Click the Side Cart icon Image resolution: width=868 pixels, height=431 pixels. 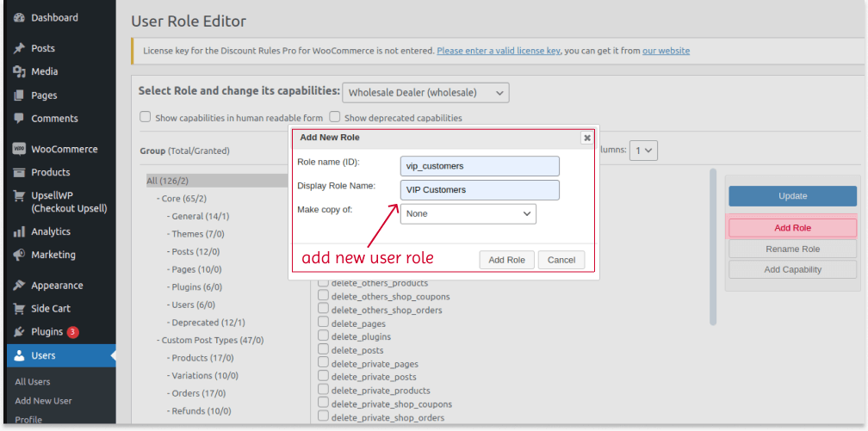click(19, 309)
